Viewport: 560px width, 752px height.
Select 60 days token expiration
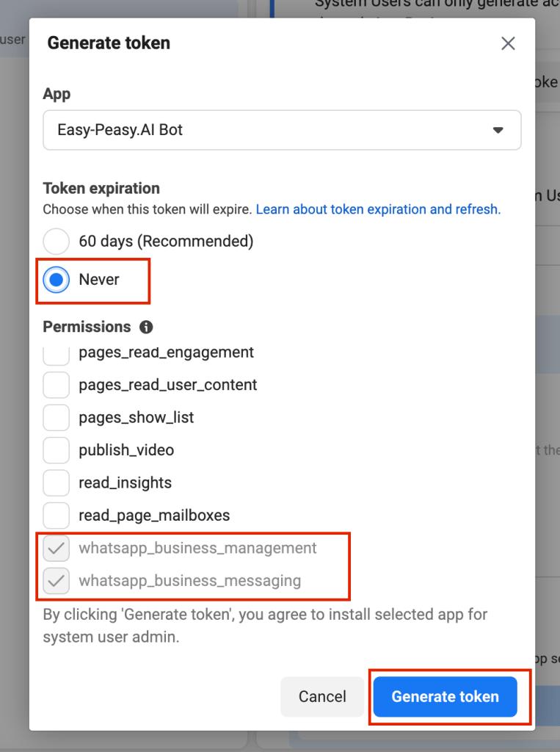point(57,241)
